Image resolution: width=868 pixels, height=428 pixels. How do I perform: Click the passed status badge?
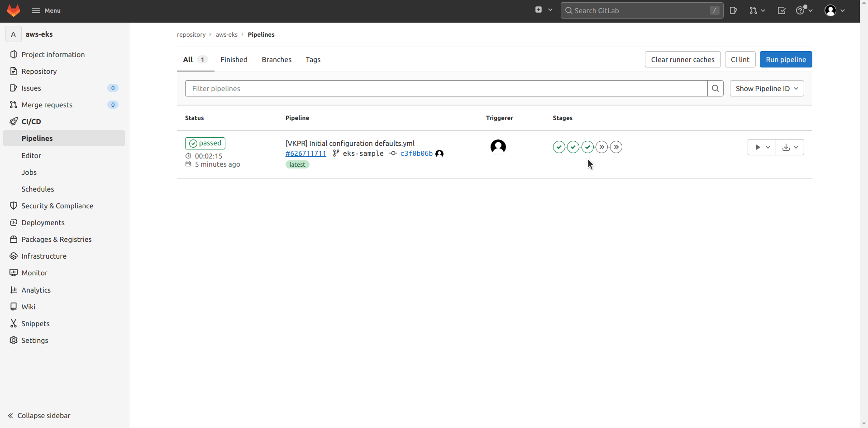pyautogui.click(x=205, y=143)
